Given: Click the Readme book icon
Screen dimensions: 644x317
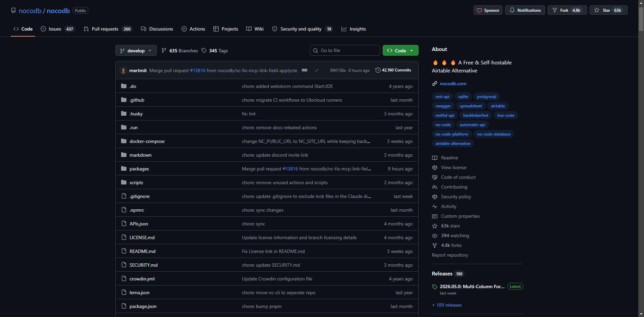Looking at the screenshot, I should pyautogui.click(x=435, y=158).
